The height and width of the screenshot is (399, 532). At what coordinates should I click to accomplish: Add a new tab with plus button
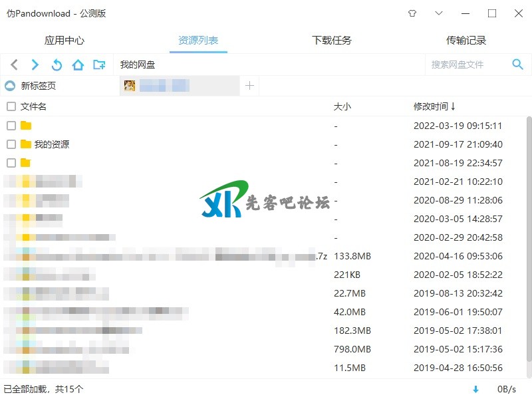tap(249, 85)
